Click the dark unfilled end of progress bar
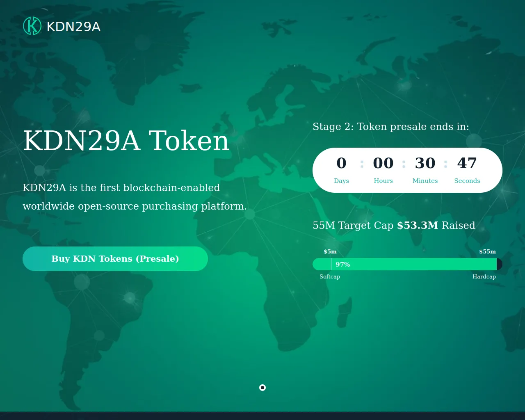This screenshot has width=525, height=420. tap(500, 264)
